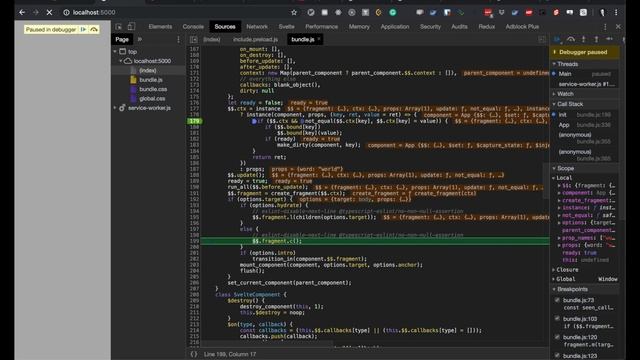Step into next function call
The height and width of the screenshot is (360, 640).
coord(584,39)
